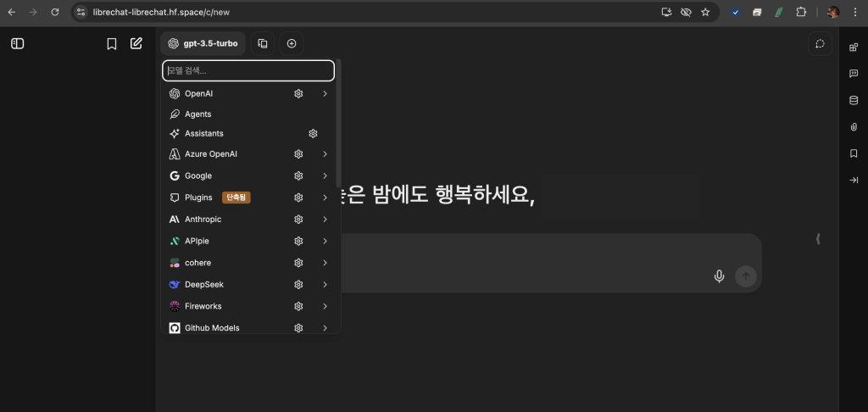Open the browser extensions puzzle icon
The width and height of the screenshot is (868, 412).
800,12
